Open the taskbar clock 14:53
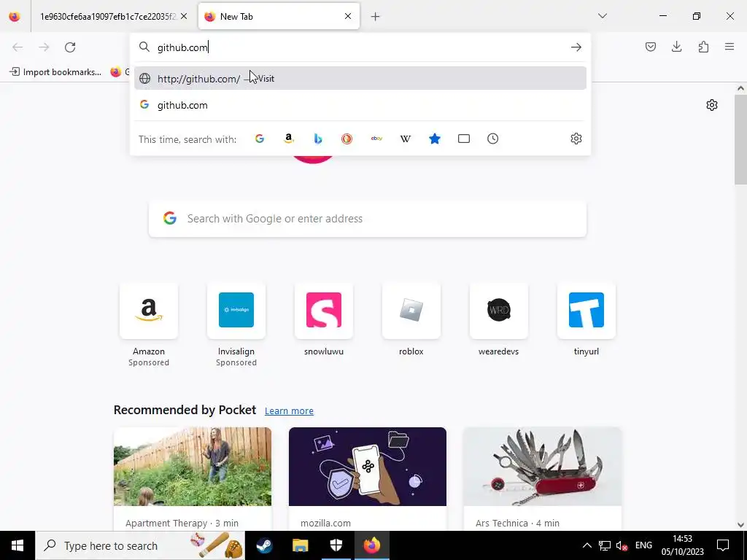 pos(683,545)
